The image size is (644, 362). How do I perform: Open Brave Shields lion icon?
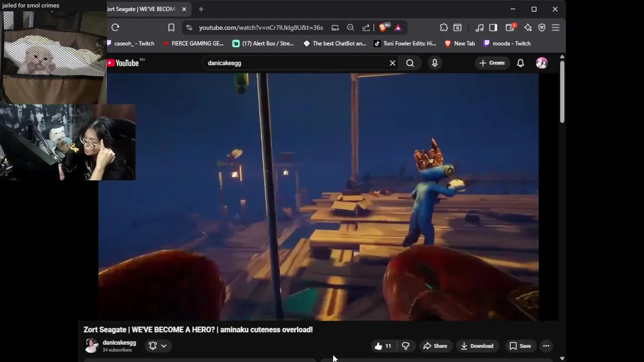click(x=383, y=28)
